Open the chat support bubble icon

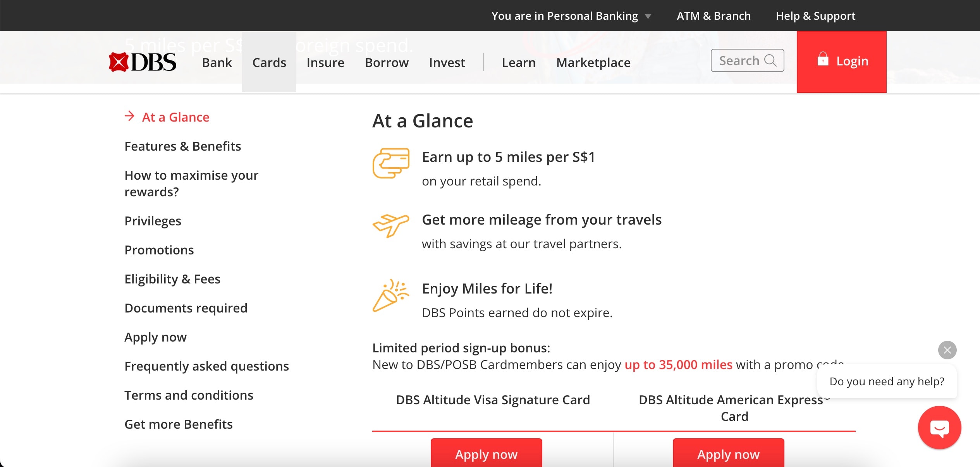[939, 428]
